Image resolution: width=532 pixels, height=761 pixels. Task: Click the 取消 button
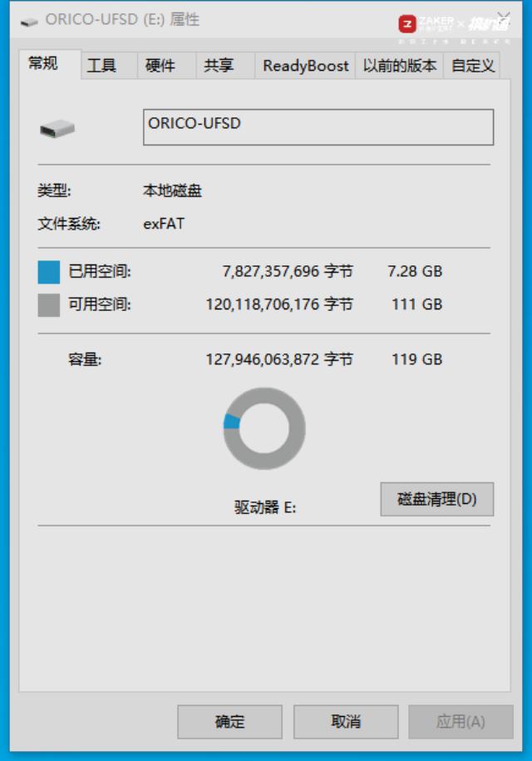346,722
